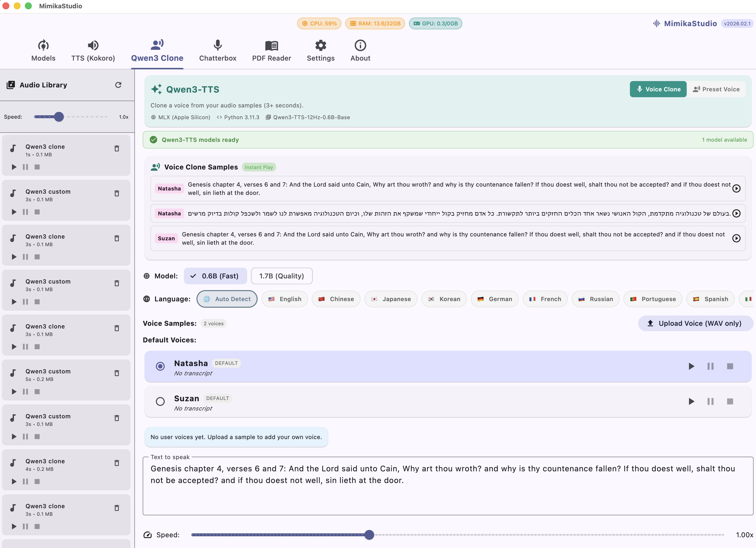Open the Settings tab
Viewport: 756px width, 548px height.
(x=320, y=50)
